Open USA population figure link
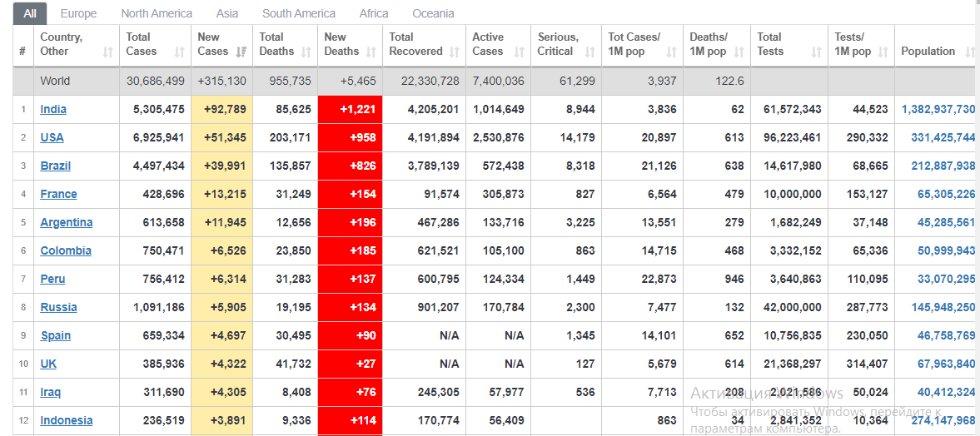 pyautogui.click(x=938, y=137)
